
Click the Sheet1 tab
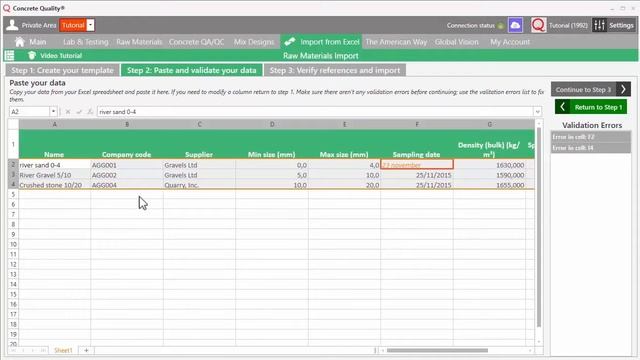click(x=63, y=350)
